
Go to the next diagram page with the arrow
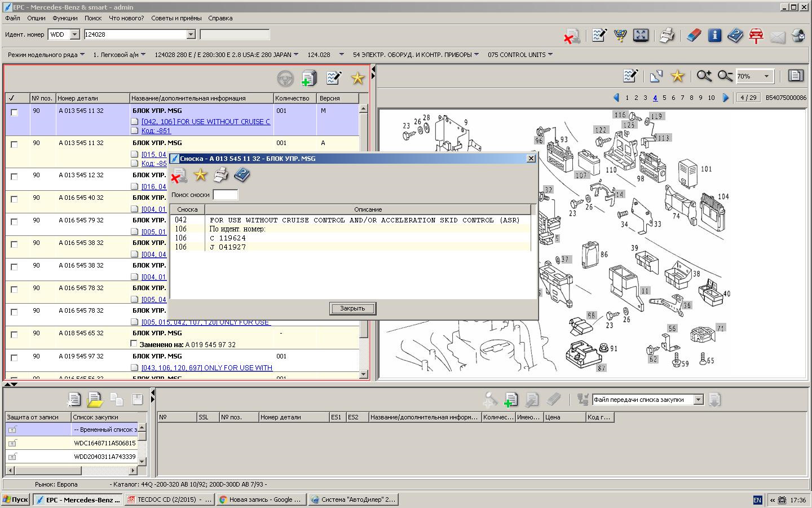pyautogui.click(x=726, y=98)
